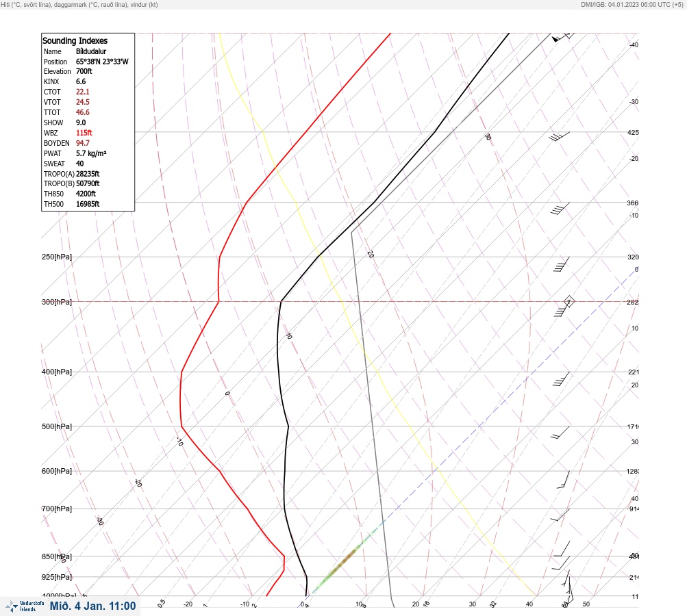Click the '282' height label on right
The height and width of the screenshot is (616, 687).
click(x=633, y=302)
